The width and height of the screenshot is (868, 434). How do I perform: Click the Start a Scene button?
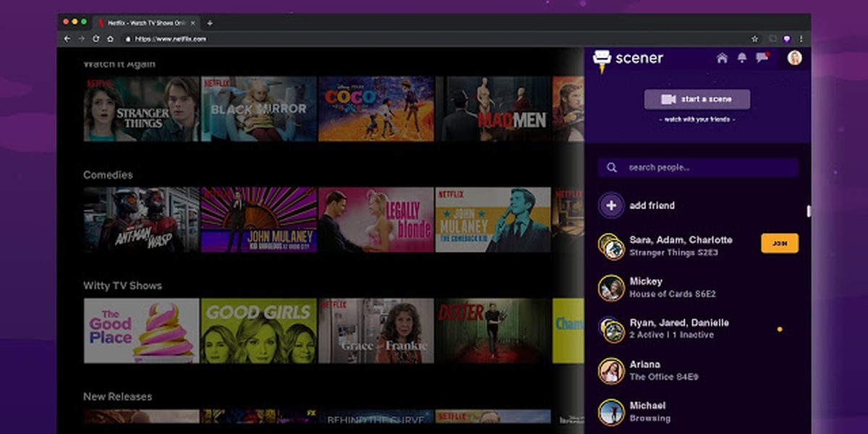697,99
